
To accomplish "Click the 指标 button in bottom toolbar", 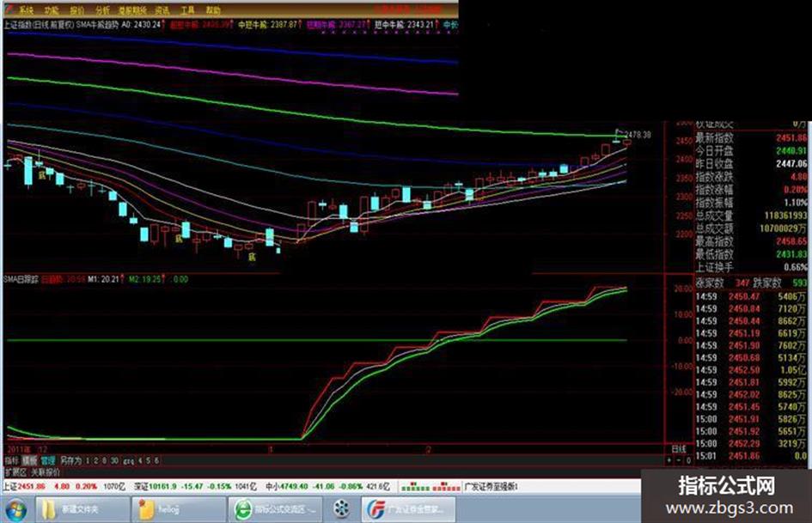I will pos(11,460).
